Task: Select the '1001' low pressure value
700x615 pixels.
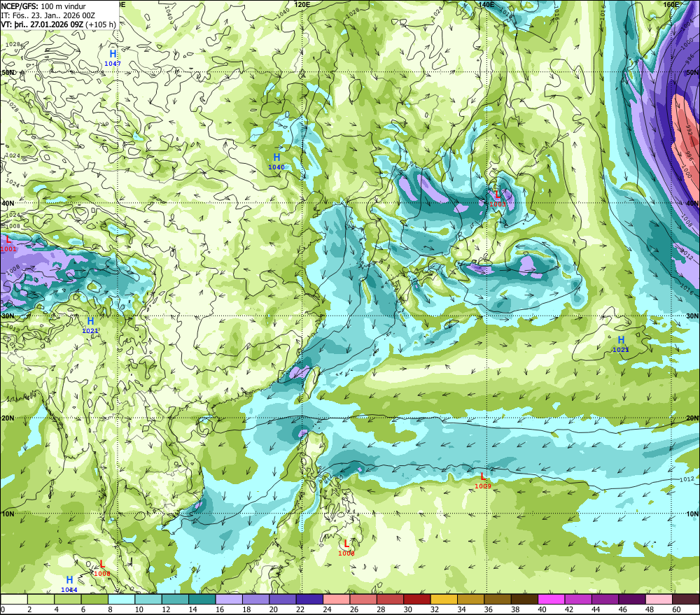Action: tap(8, 249)
